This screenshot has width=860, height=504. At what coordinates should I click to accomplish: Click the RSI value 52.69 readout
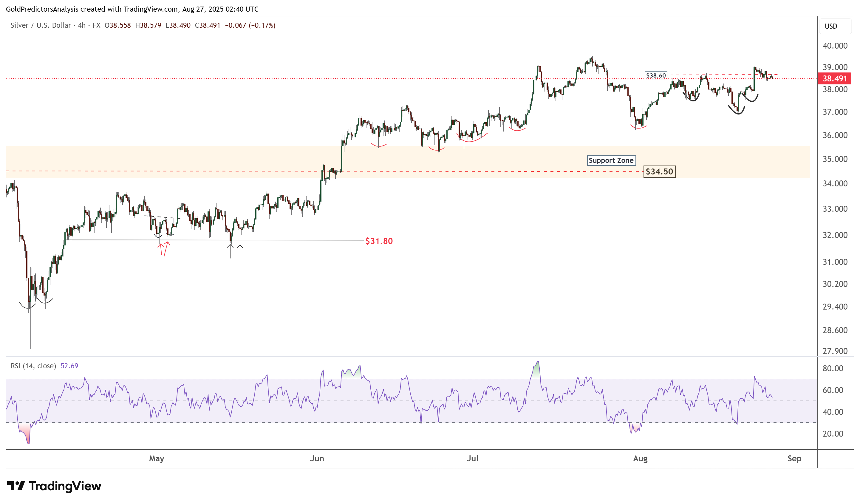(x=69, y=366)
